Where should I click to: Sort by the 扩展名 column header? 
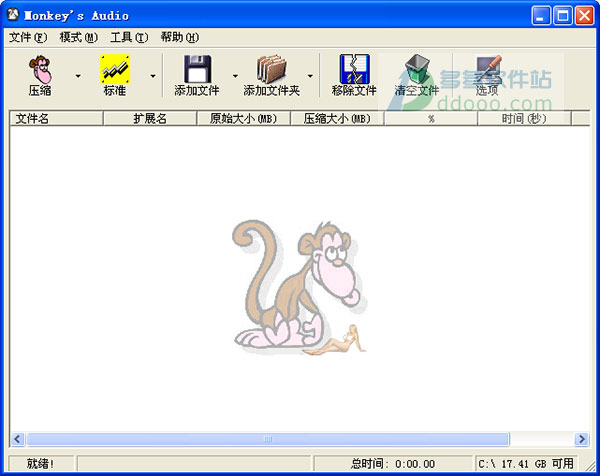tap(150, 119)
